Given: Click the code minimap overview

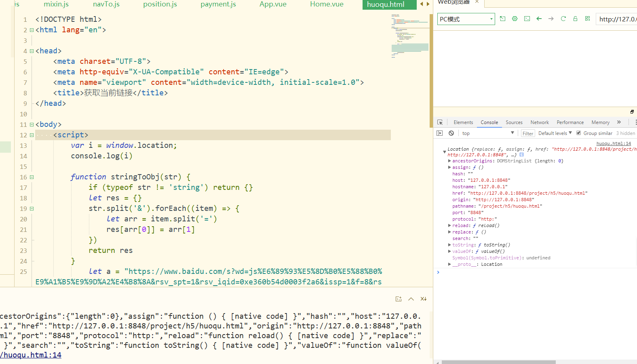Looking at the screenshot, I should pyautogui.click(x=410, y=36).
